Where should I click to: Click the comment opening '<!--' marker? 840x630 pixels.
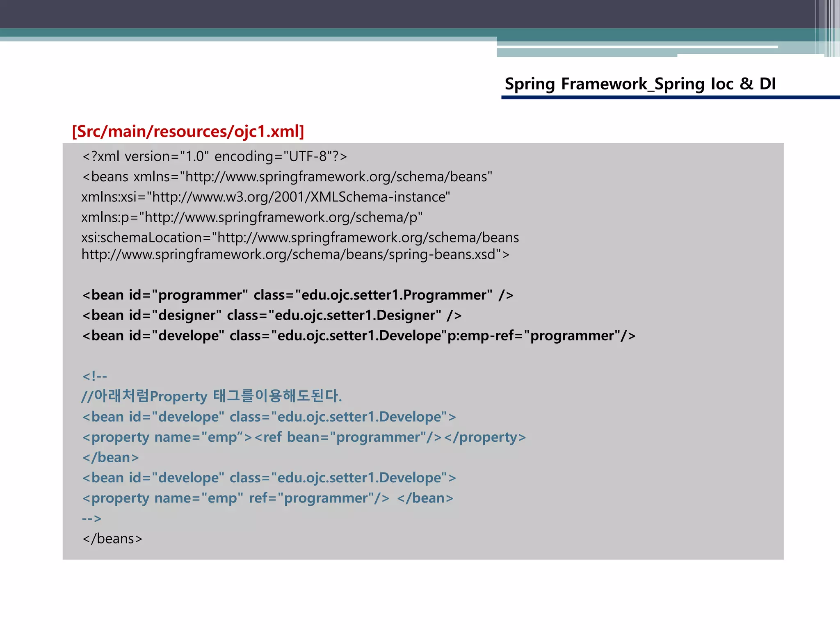pos(95,376)
